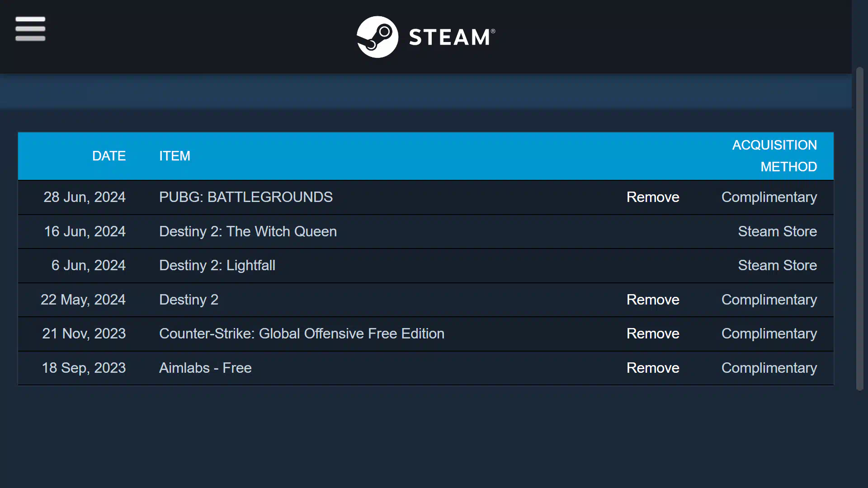Viewport: 868px width, 488px height.
Task: Click the Aimlabs - Free item name
Action: (205, 368)
